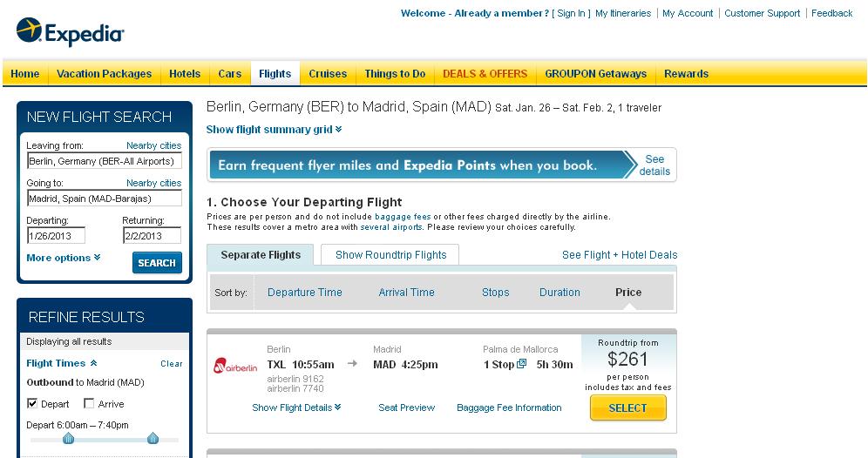The image size is (868, 458).
Task: Select the $261 airberlin flight
Action: (627, 407)
